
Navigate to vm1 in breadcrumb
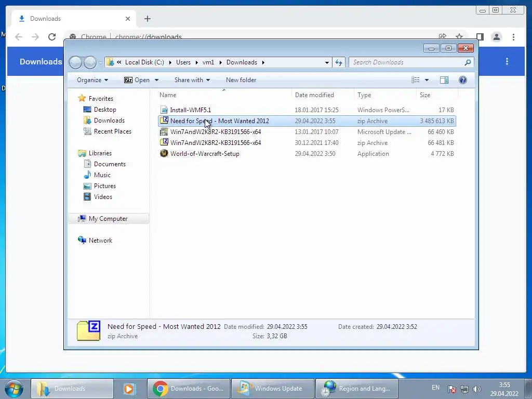(x=208, y=62)
